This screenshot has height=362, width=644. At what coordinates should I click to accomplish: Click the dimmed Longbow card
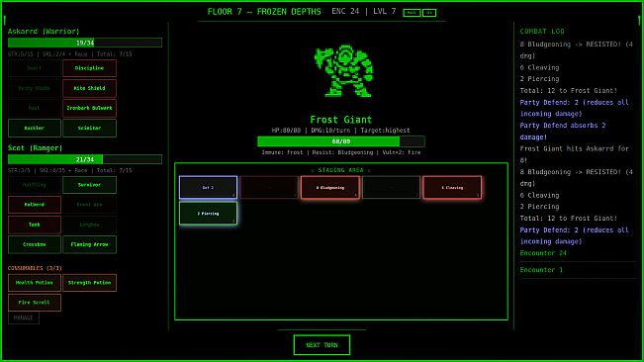(x=90, y=225)
